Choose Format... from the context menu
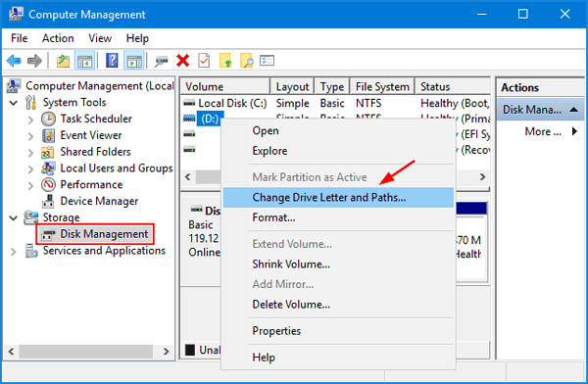The height and width of the screenshot is (384, 588). pyautogui.click(x=339, y=217)
